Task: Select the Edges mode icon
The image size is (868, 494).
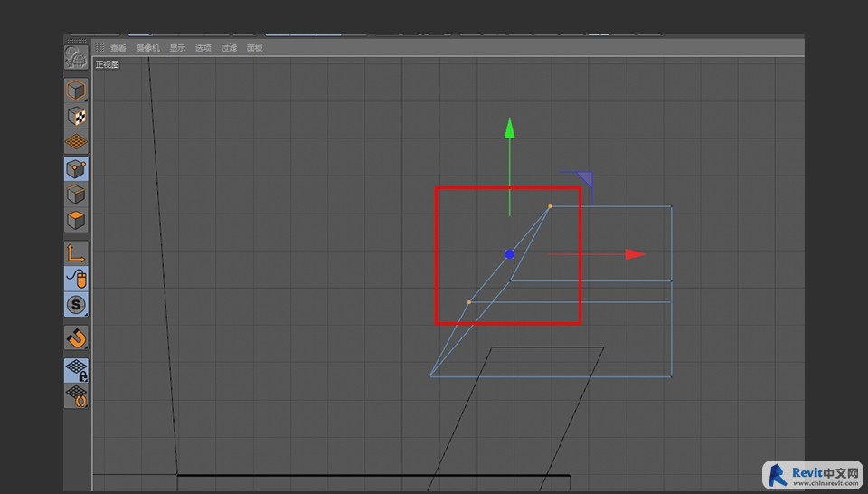Action: click(x=76, y=195)
